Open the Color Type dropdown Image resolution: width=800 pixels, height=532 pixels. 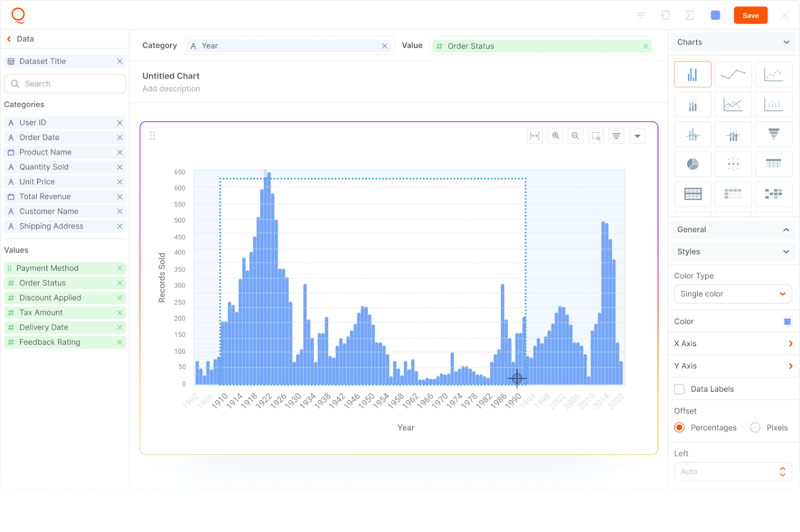coord(732,294)
